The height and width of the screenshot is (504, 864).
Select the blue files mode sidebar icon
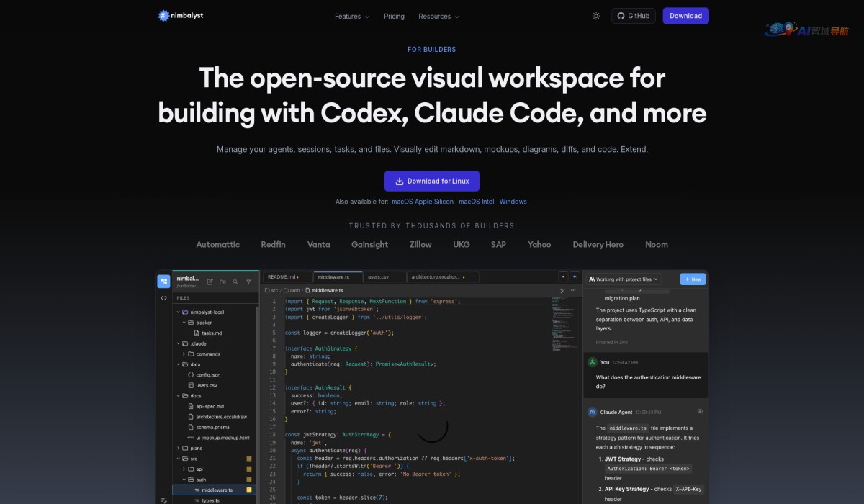[164, 282]
